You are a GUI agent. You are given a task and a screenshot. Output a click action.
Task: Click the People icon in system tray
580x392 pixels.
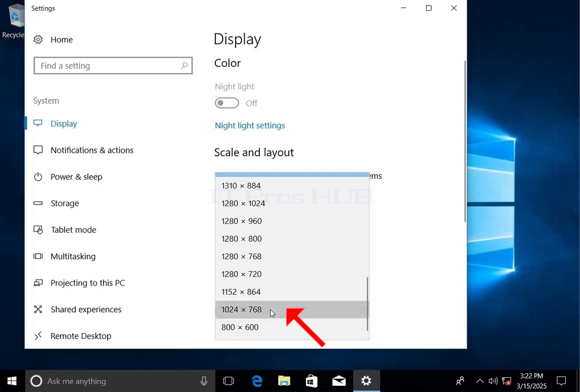(x=460, y=381)
